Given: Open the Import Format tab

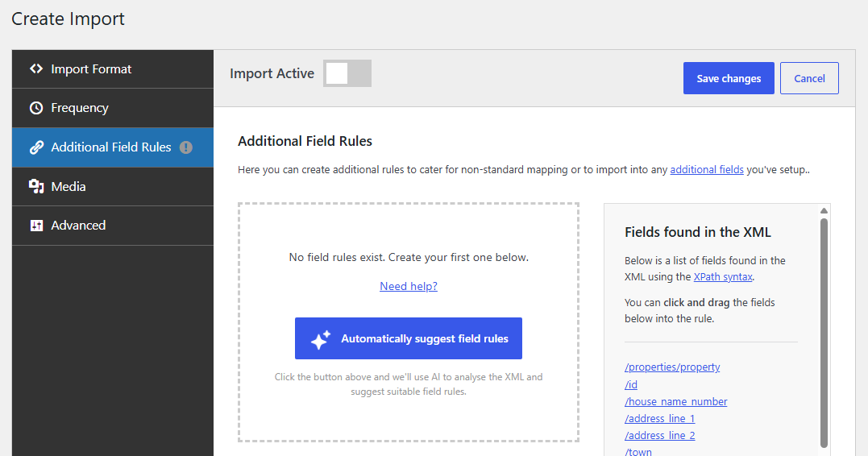Looking at the screenshot, I should [113, 69].
